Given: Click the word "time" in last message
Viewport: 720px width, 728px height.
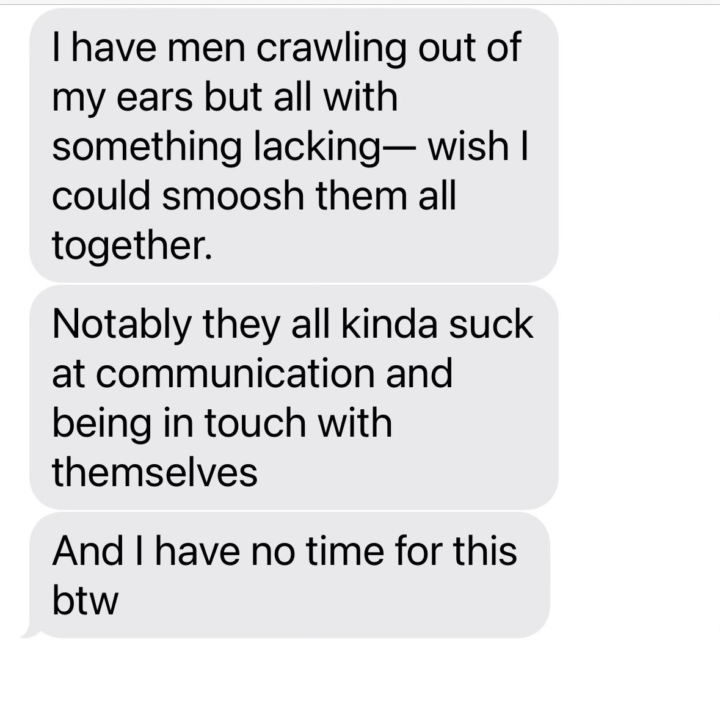Looking at the screenshot, I should pos(344,551).
